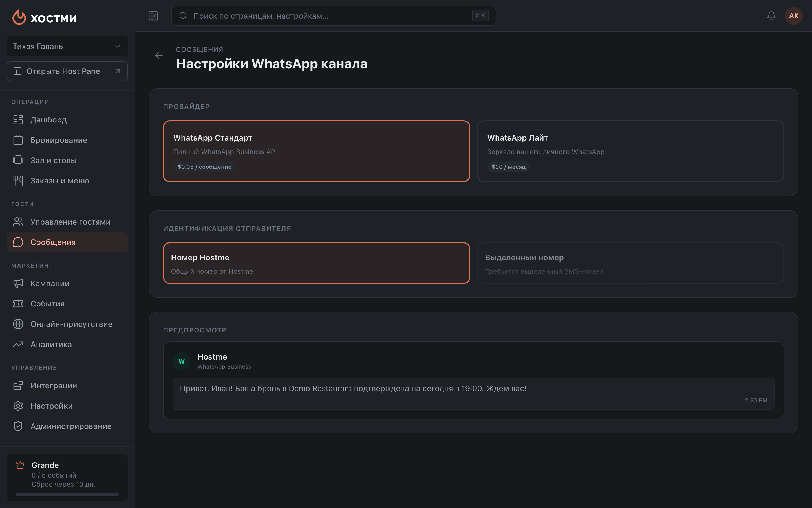
Task: Click the 2:30 PM timestamp
Action: pos(756,400)
